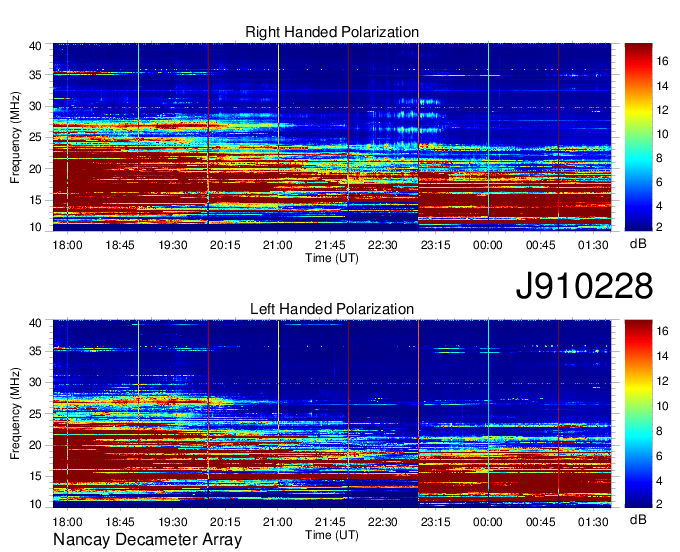Click the 14 dB tick on Left Handed colorbar

click(662, 356)
